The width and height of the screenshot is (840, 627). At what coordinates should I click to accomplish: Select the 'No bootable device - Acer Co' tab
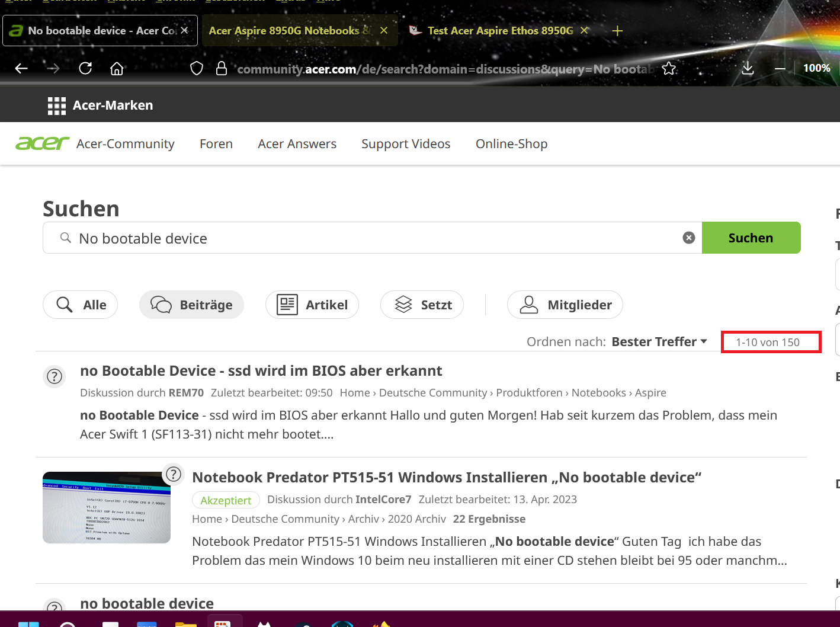pos(100,31)
